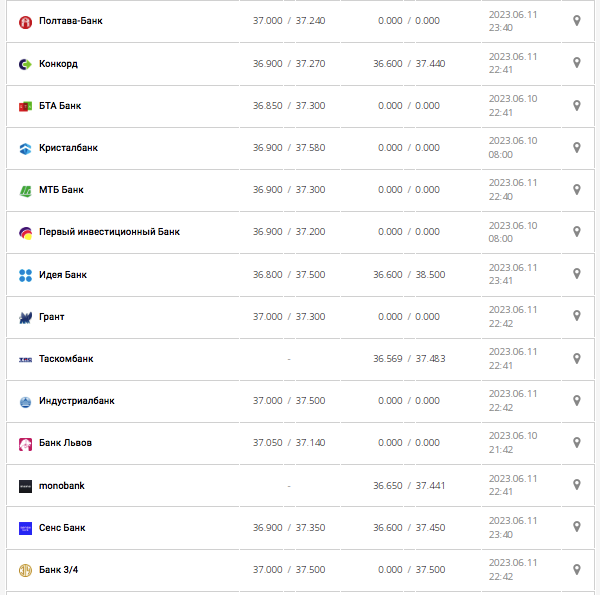The height and width of the screenshot is (595, 600).
Task: Click the Кристалбанк logo icon
Action: pyautogui.click(x=26, y=148)
